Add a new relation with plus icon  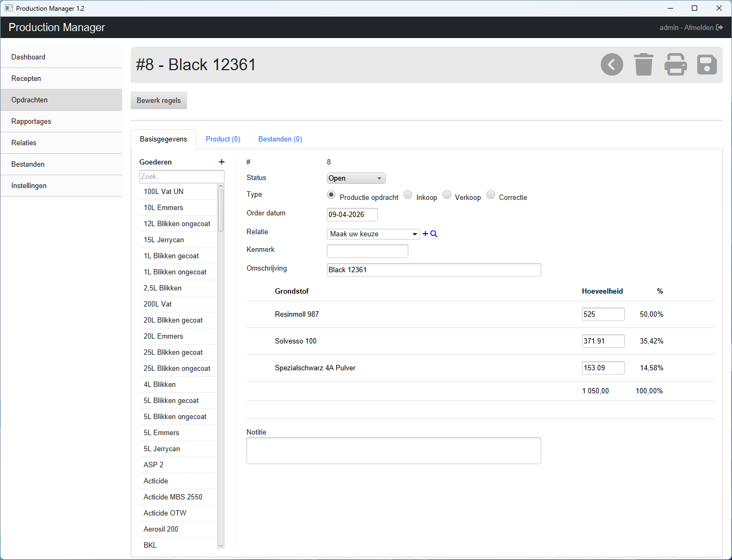click(x=425, y=234)
